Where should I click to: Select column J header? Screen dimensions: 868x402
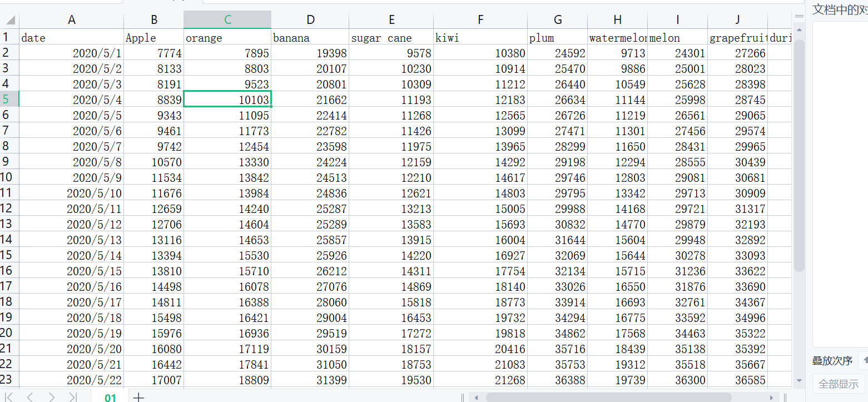pyautogui.click(x=738, y=20)
